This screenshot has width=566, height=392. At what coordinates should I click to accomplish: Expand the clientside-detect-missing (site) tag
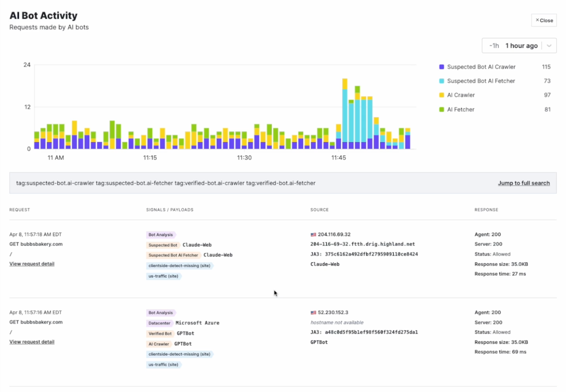point(180,265)
